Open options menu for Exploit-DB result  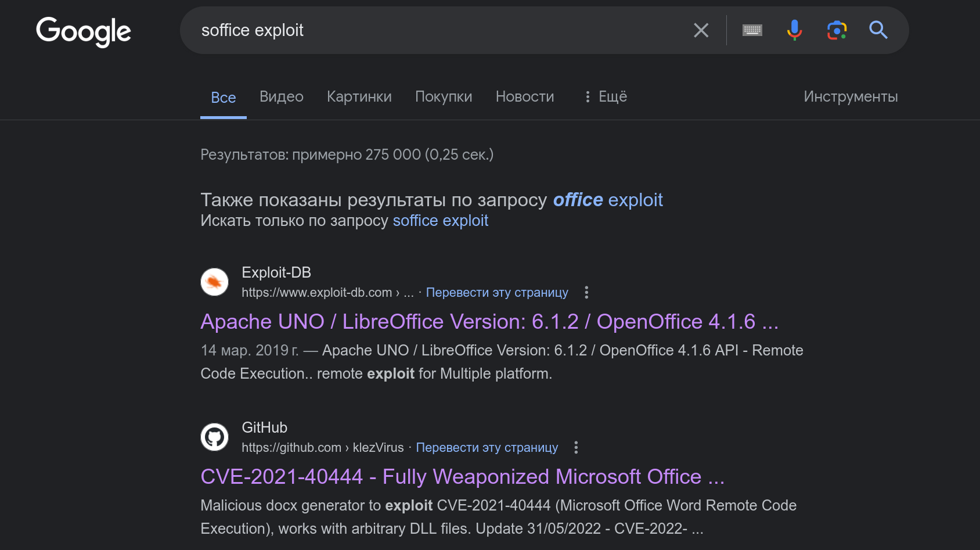(586, 293)
